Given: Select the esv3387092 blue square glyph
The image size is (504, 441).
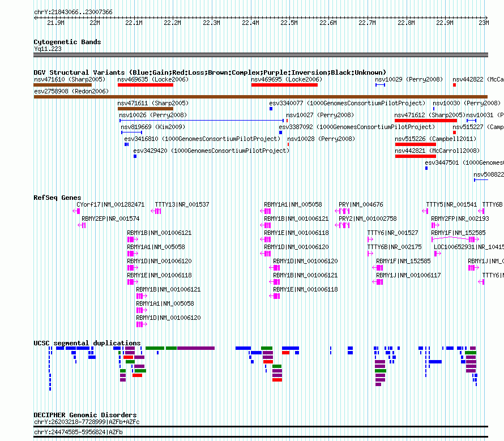Looking at the screenshot, I should click(x=281, y=132).
